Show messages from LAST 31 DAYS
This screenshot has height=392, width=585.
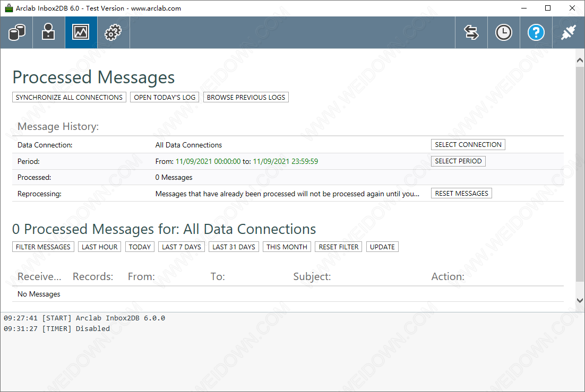pos(234,247)
